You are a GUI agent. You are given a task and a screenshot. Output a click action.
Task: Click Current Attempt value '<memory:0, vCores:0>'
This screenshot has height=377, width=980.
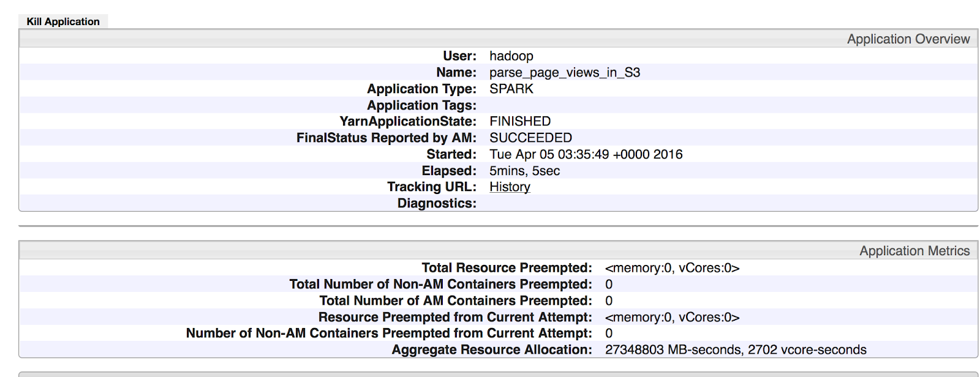[x=673, y=317]
